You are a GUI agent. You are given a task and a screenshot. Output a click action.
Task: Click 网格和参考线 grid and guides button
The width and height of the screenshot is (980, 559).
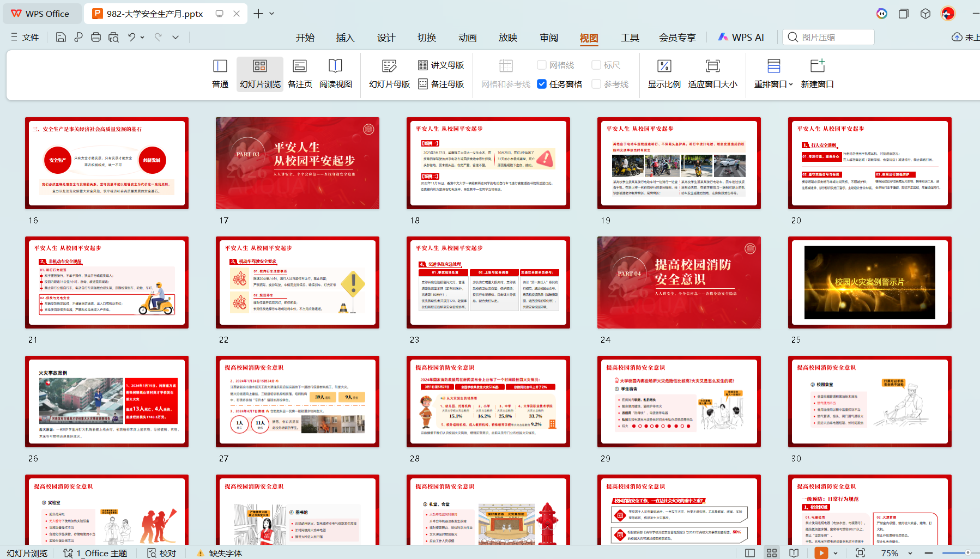tap(506, 74)
